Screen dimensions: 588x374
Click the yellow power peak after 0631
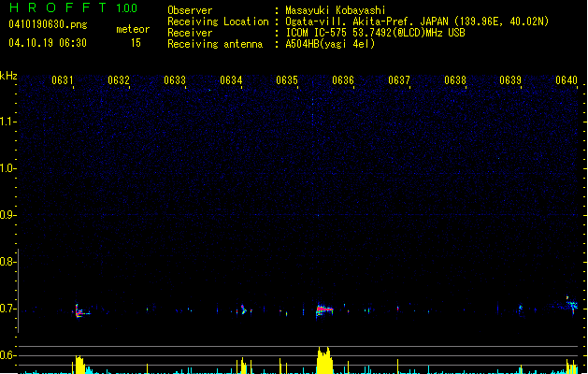pyautogui.click(x=79, y=365)
